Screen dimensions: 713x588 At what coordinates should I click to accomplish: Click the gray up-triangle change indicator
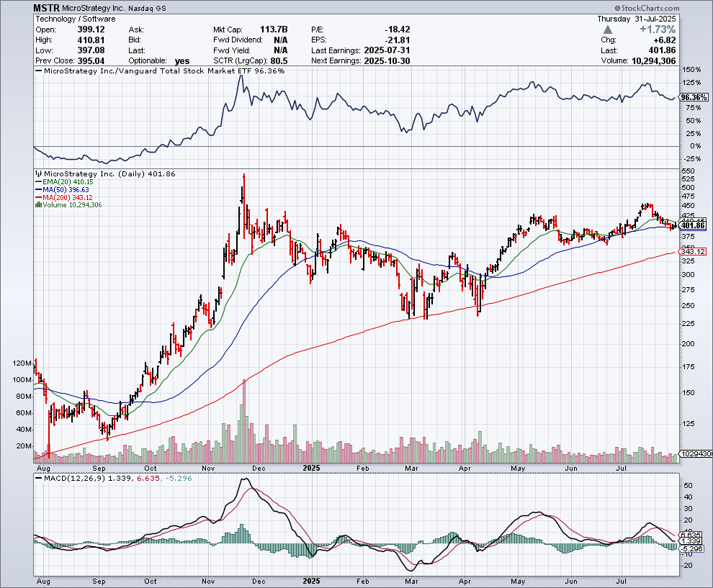(x=608, y=30)
